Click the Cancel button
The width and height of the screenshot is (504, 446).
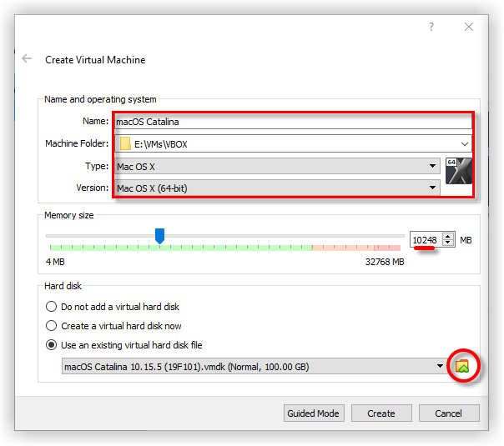click(x=448, y=413)
